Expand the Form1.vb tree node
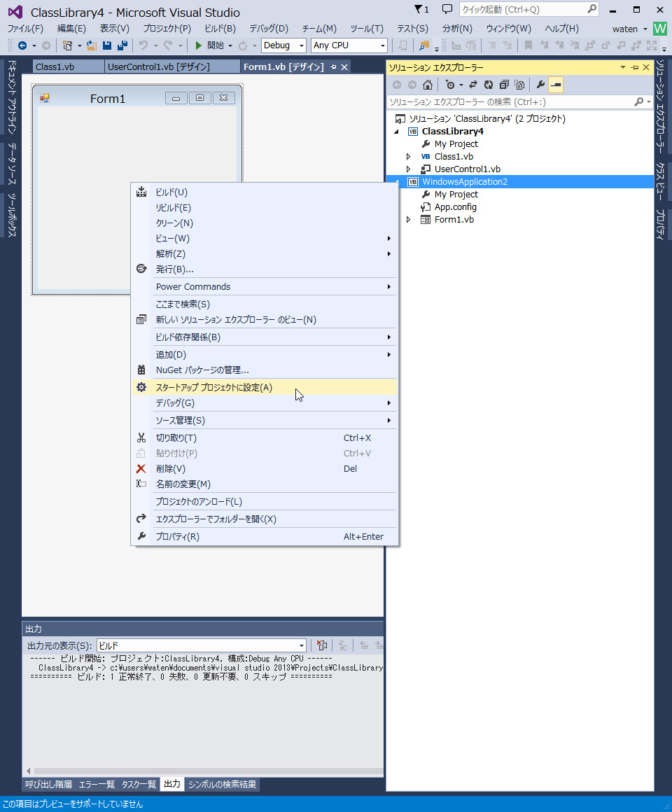Viewport: 672px width, 812px height. click(x=409, y=220)
